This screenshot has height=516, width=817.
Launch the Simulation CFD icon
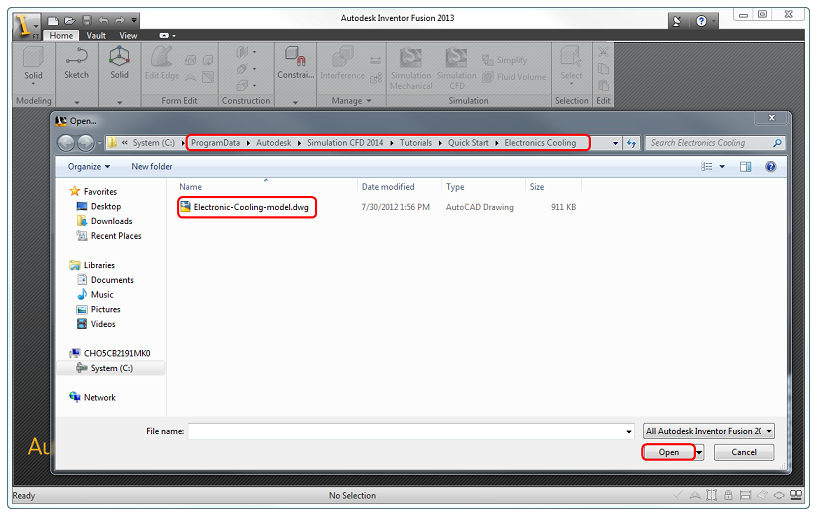[x=456, y=58]
